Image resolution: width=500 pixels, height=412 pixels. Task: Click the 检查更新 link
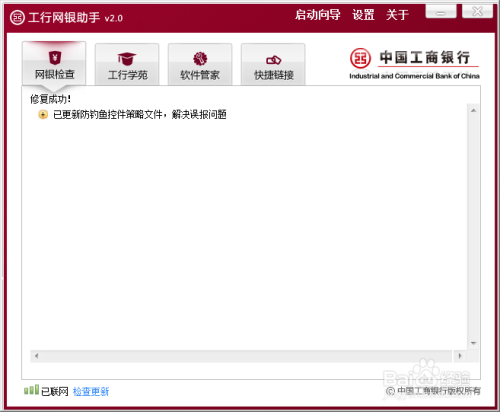(x=91, y=391)
